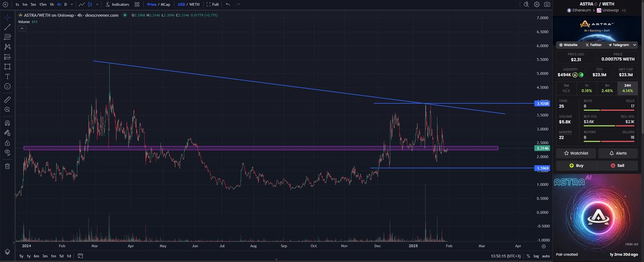The image size is (644, 262).
Task: Open the Fibonacci retracement tools
Action: [x=8, y=37]
